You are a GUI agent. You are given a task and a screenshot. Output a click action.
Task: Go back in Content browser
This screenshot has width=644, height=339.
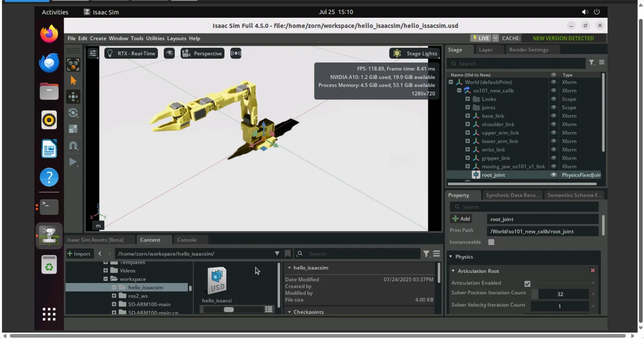coord(100,253)
